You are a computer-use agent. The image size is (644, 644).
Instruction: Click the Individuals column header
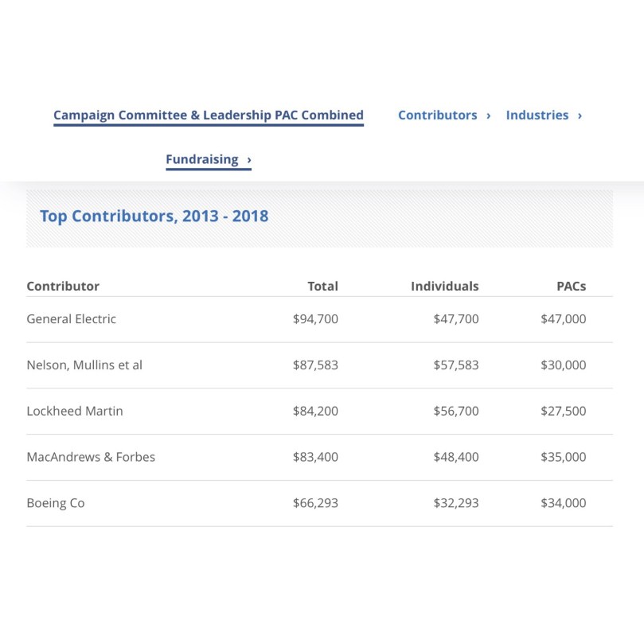click(x=444, y=286)
